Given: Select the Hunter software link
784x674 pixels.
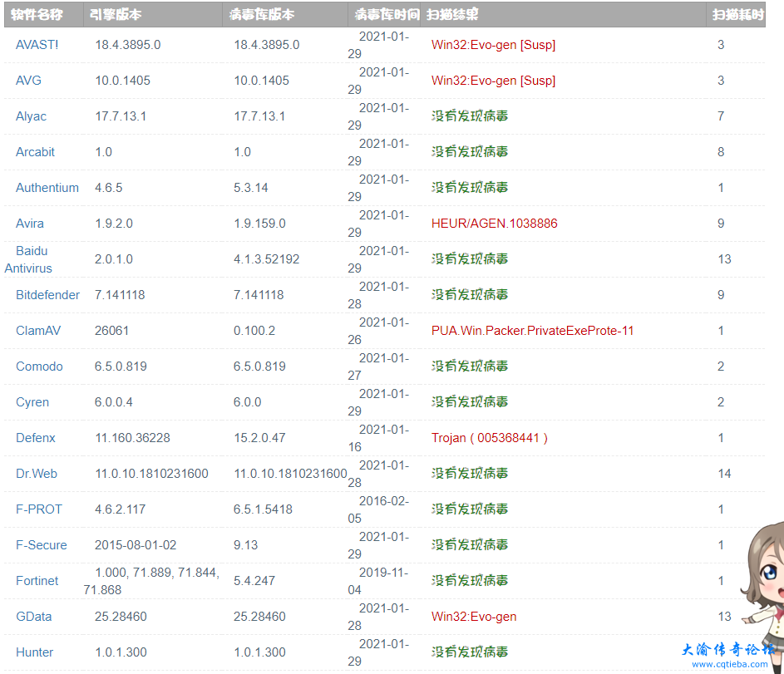Looking at the screenshot, I should click(34, 652).
